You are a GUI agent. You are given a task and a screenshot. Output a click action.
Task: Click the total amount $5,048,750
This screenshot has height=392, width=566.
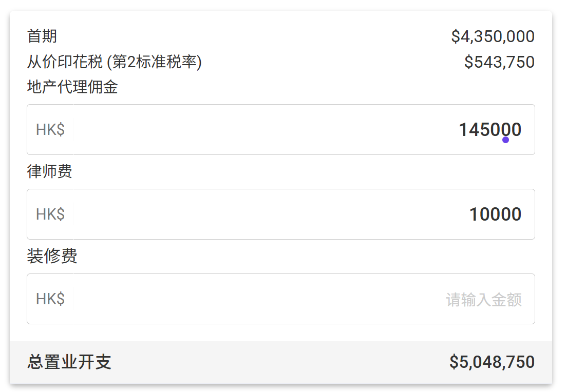492,362
